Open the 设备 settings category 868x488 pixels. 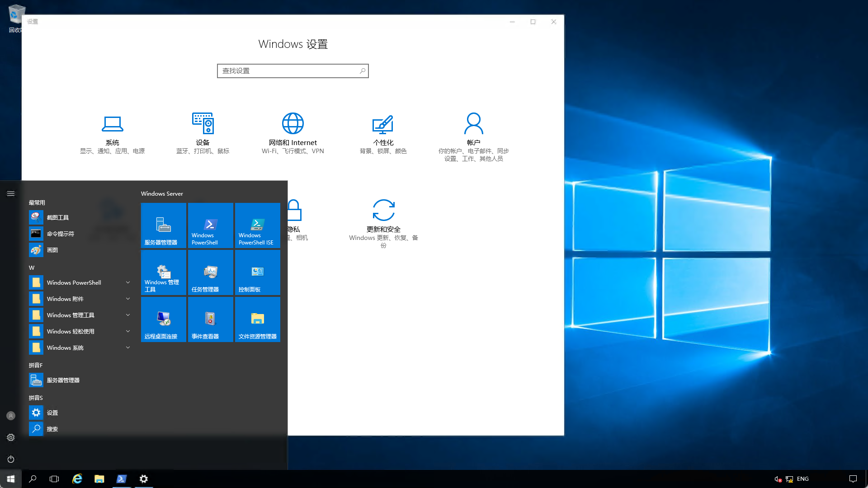(203, 134)
